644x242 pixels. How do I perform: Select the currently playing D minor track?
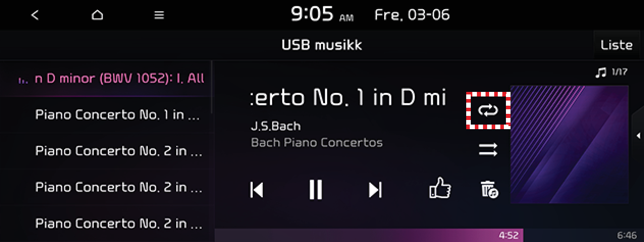tap(105, 79)
